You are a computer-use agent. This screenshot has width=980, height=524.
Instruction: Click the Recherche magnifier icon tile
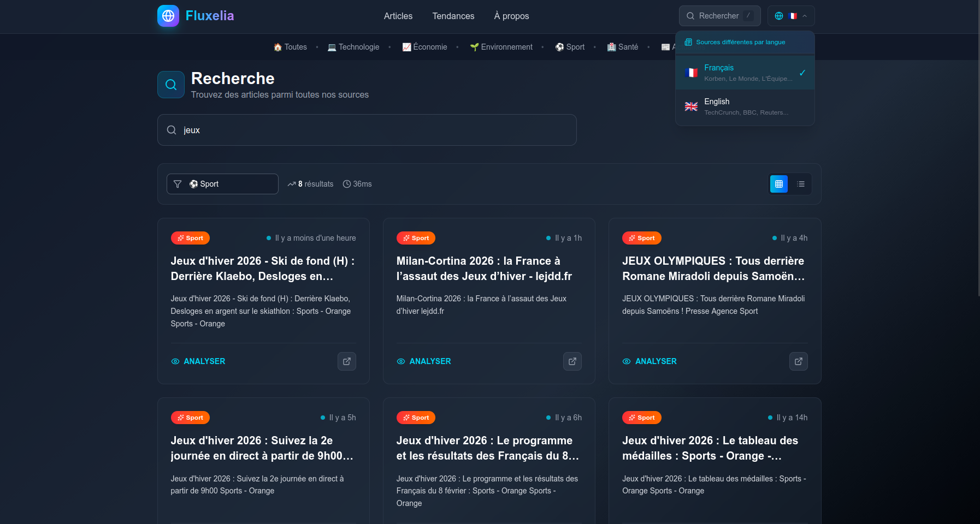171,85
